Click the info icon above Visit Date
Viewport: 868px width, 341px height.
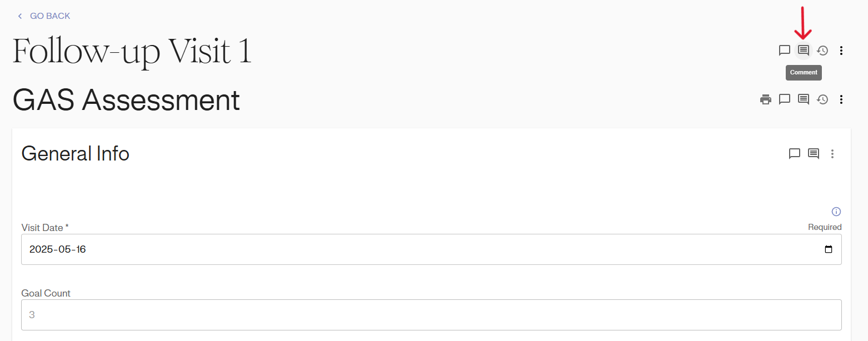tap(836, 212)
